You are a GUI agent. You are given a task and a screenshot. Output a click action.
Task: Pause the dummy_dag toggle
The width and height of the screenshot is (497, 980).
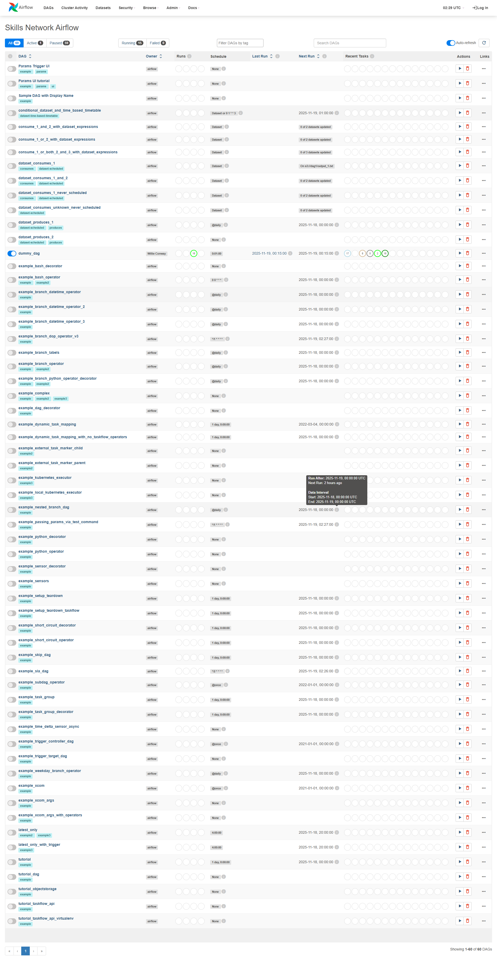click(12, 253)
